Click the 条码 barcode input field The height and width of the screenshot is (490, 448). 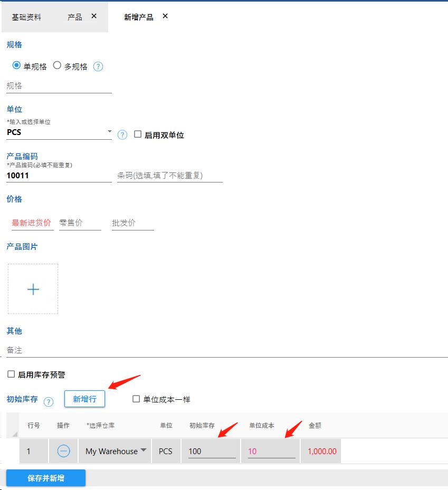click(169, 176)
